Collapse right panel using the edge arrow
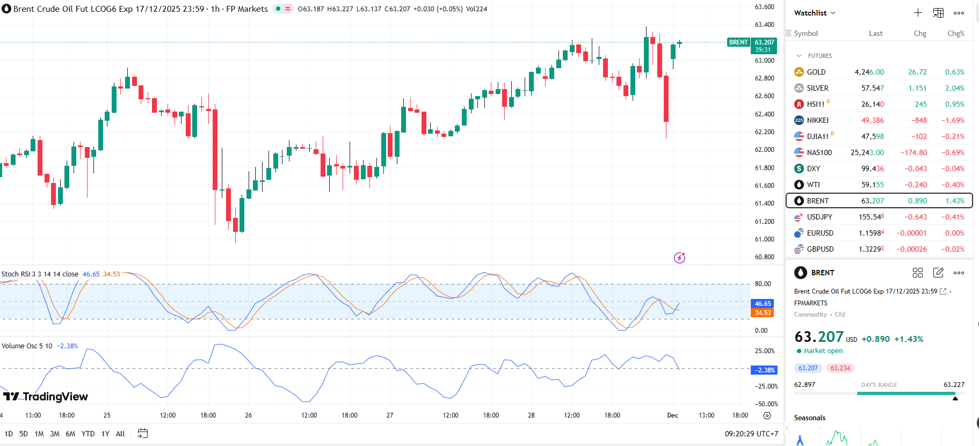The image size is (980, 446). pyautogui.click(x=787, y=428)
